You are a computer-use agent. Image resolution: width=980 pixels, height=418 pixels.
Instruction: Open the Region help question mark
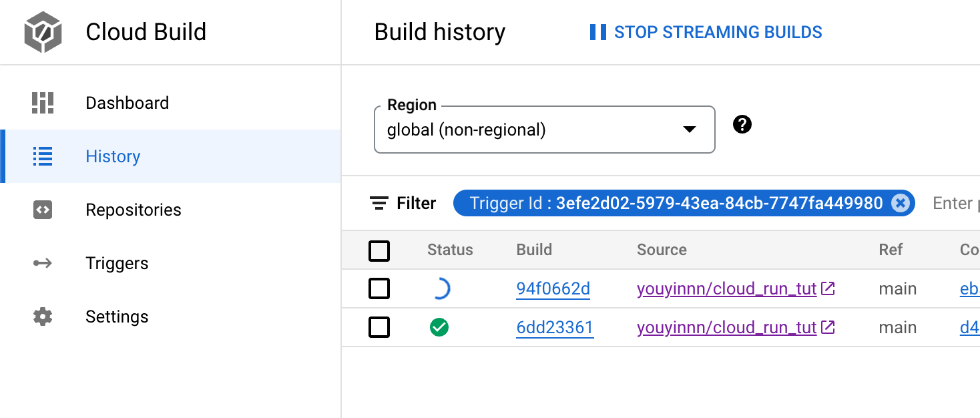pyautogui.click(x=742, y=124)
